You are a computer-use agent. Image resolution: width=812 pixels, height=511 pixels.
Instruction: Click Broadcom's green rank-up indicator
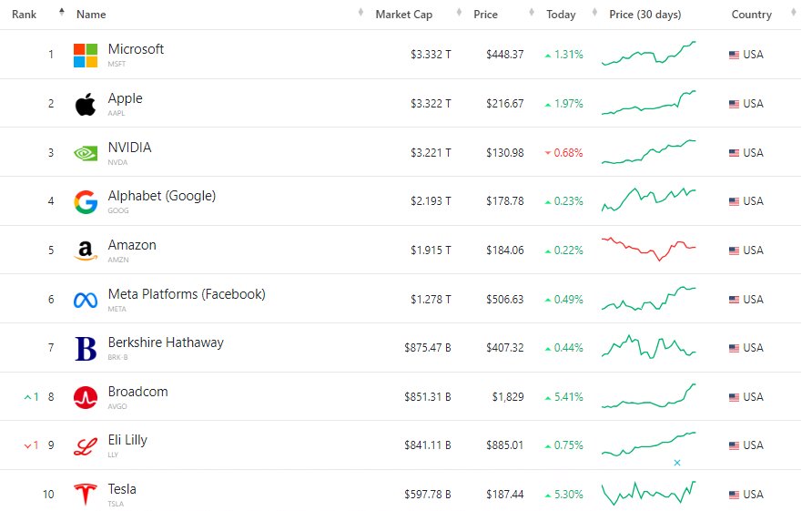[31, 397]
